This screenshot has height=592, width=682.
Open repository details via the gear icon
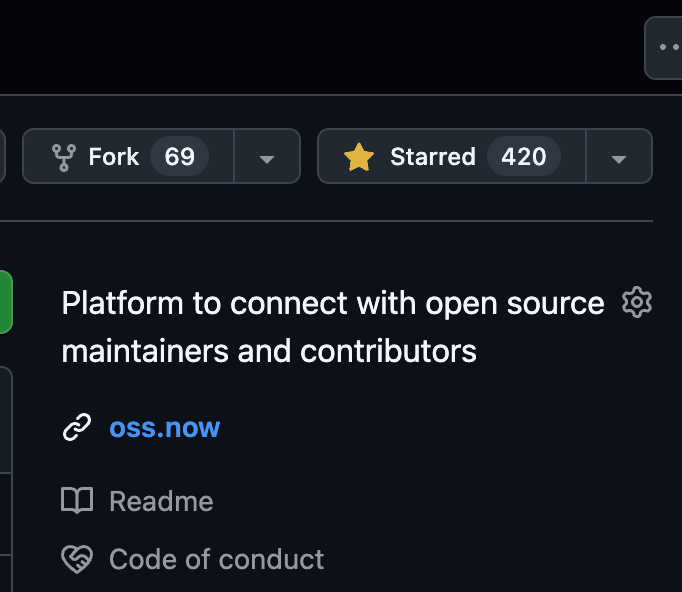[x=637, y=302]
